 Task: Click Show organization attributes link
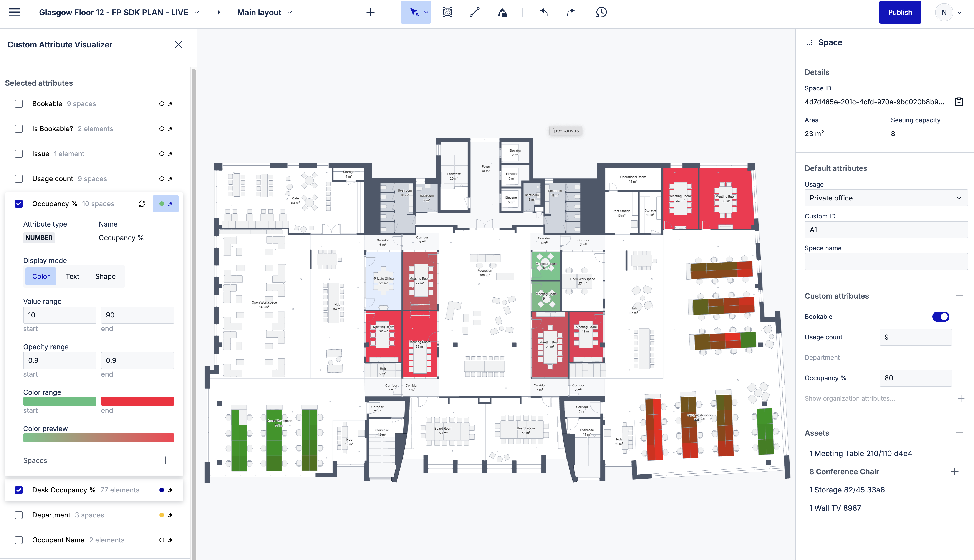point(850,398)
